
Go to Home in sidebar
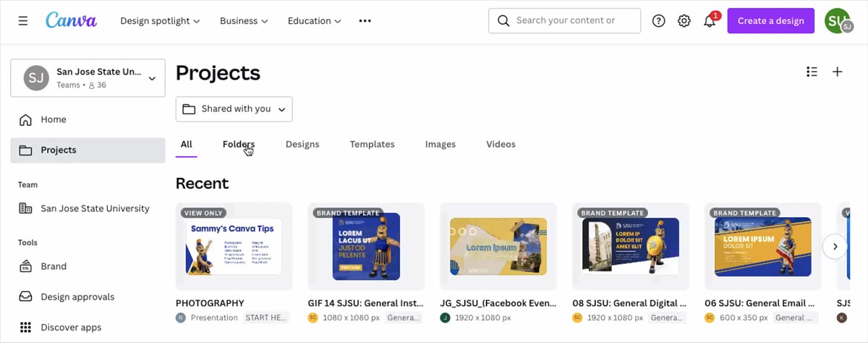[x=53, y=119]
